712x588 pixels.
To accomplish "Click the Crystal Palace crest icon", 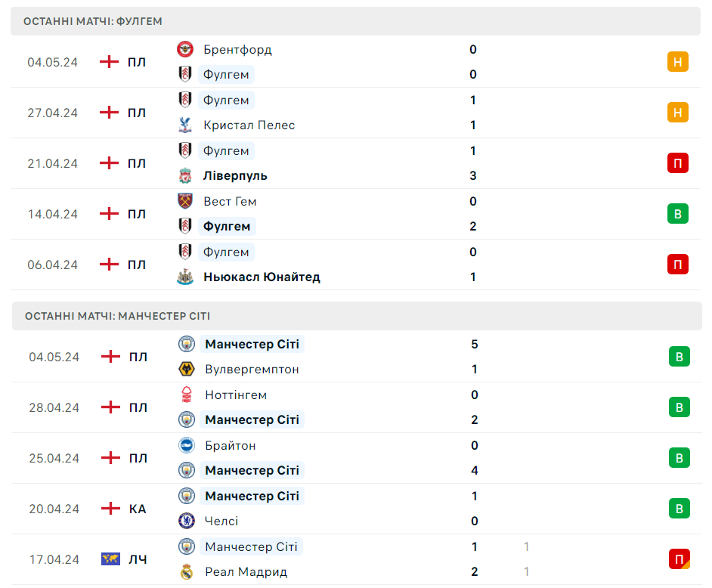I will 185,125.
